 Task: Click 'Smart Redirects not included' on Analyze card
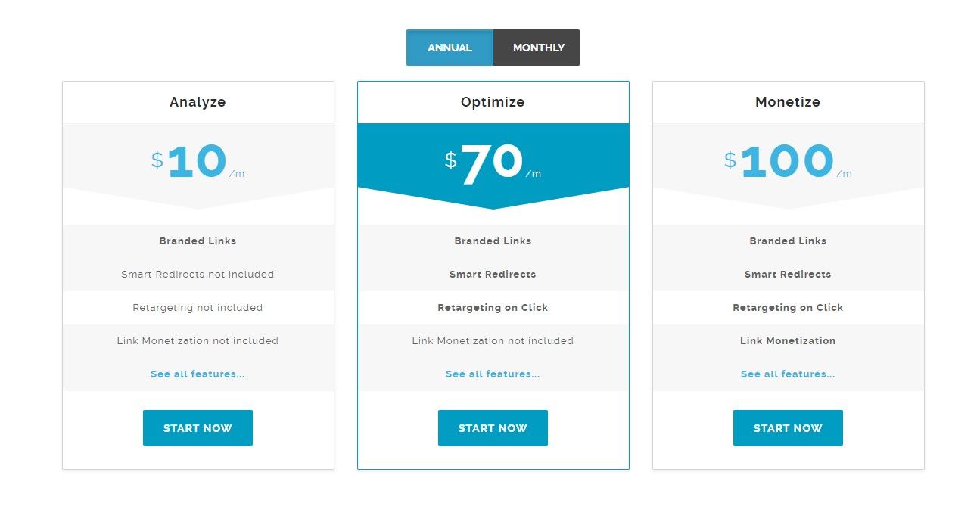click(198, 274)
